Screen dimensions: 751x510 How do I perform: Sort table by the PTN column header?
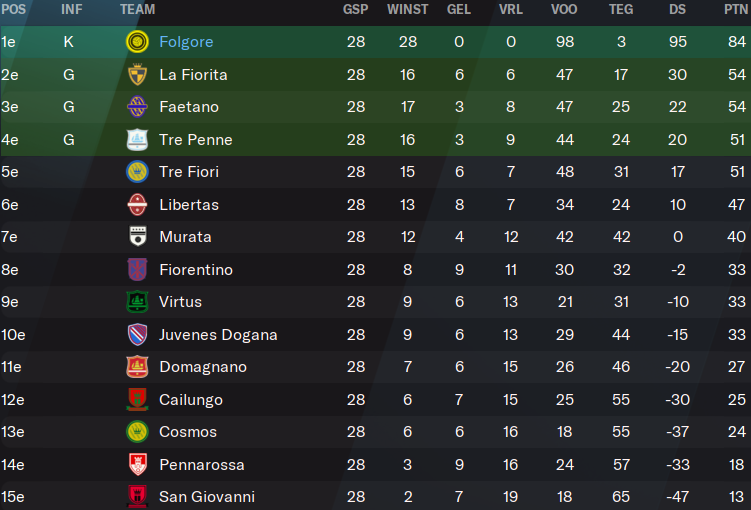[736, 10]
